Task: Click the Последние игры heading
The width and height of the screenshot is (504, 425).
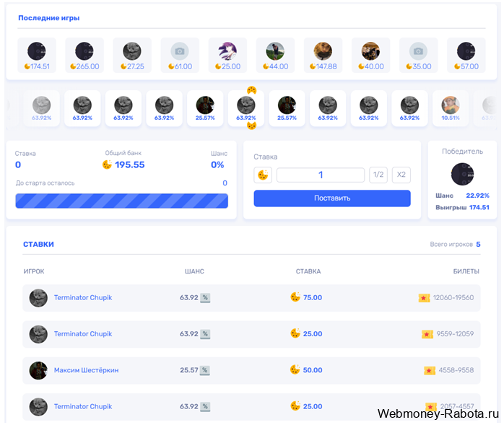Action: point(49,18)
